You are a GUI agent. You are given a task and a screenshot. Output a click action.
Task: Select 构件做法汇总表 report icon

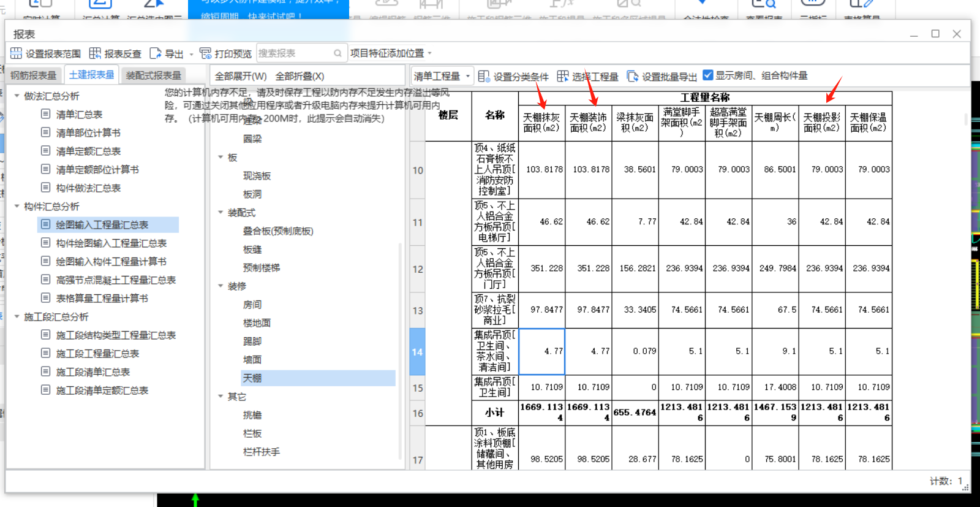[45, 188]
